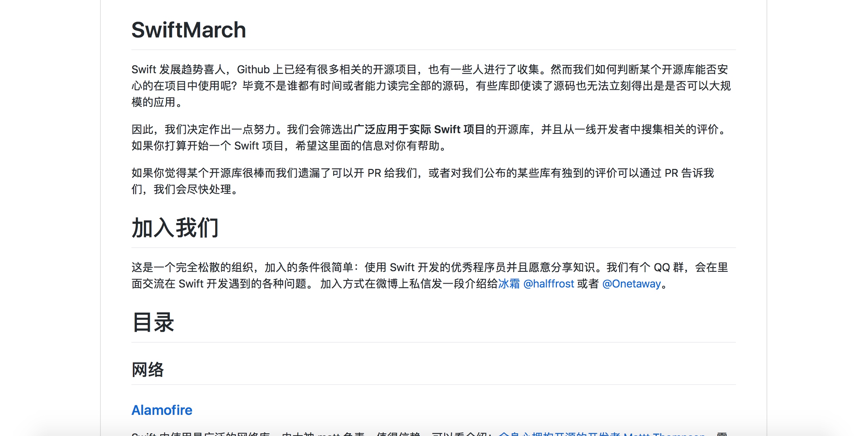Viewport: 868px width, 436px height.
Task: Open the Alamofire library link
Action: (x=162, y=410)
